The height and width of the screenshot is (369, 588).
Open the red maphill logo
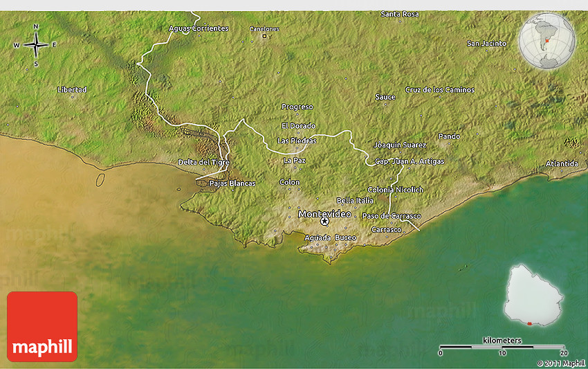42,326
